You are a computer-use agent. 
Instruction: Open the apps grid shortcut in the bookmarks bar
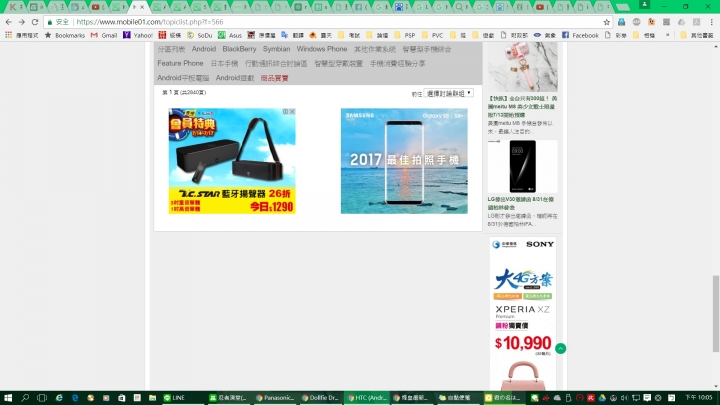(x=8, y=35)
